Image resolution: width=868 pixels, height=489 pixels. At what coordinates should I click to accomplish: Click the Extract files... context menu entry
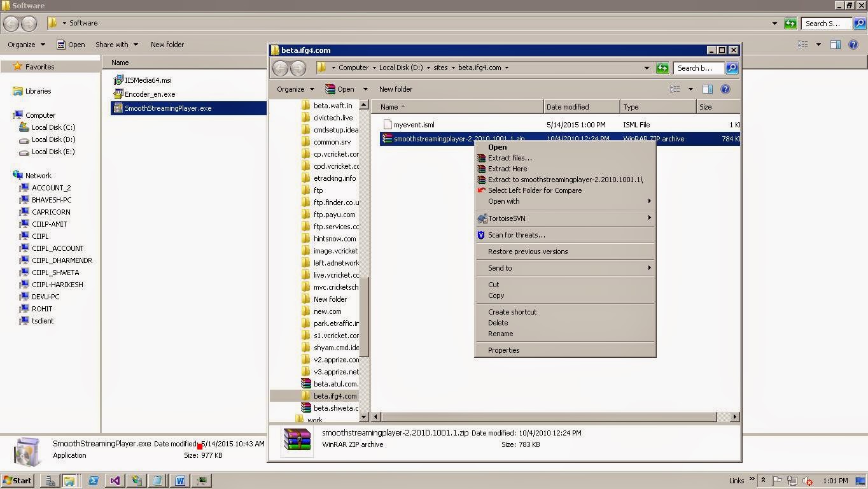(x=509, y=158)
